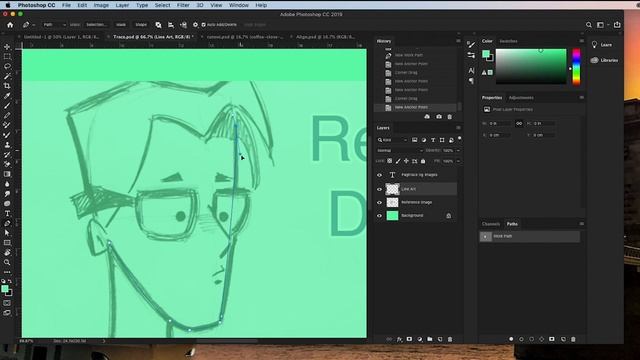Delete layer trash icon in Layers panel
The width and height of the screenshot is (640, 360).
coord(450,339)
